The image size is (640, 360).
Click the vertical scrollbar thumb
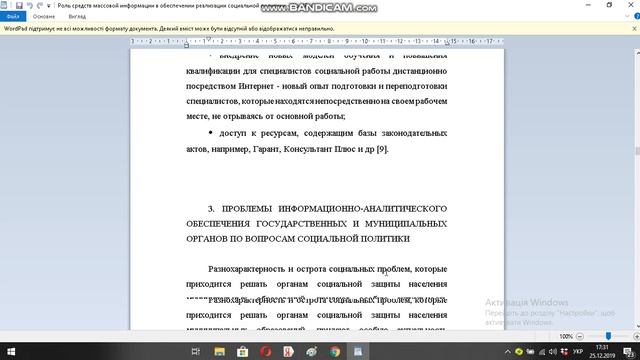coord(637,151)
